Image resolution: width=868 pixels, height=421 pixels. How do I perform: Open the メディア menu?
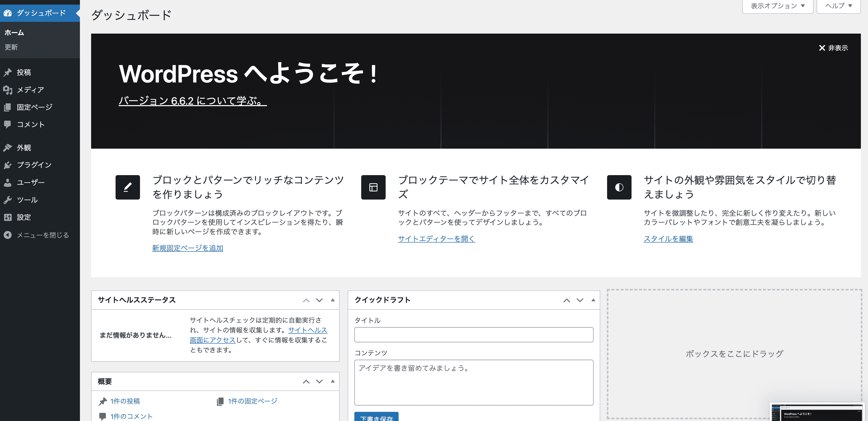tap(40, 90)
